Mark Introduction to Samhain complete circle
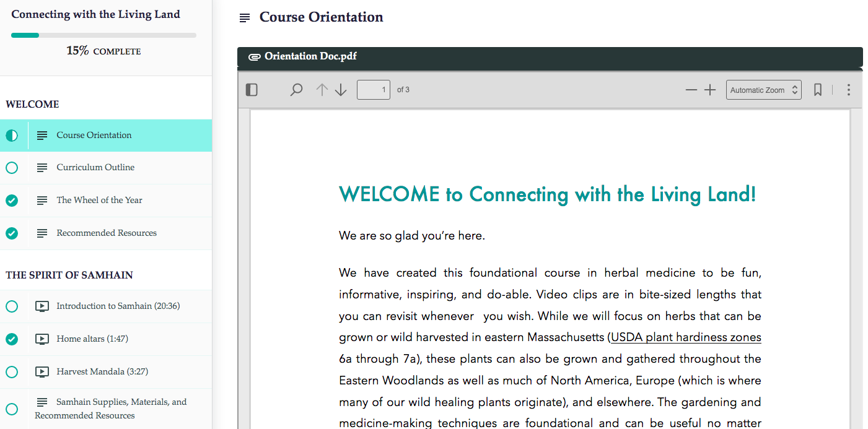 pos(12,306)
